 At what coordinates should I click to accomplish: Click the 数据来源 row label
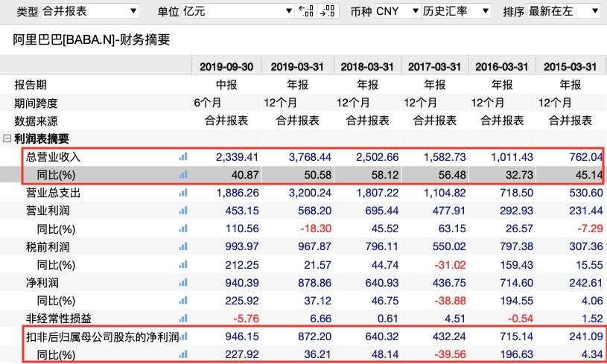tap(36, 121)
